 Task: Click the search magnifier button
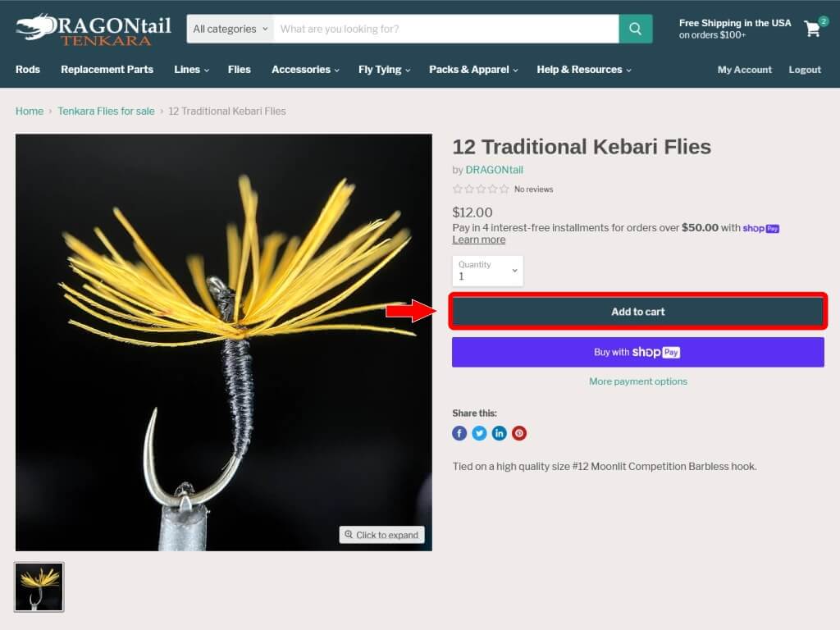pyautogui.click(x=636, y=29)
